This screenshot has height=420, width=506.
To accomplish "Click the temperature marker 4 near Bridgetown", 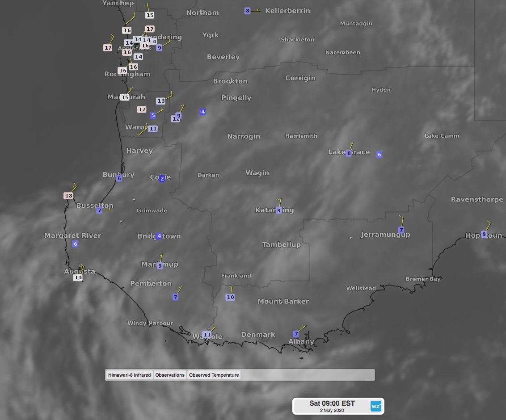I will point(158,236).
